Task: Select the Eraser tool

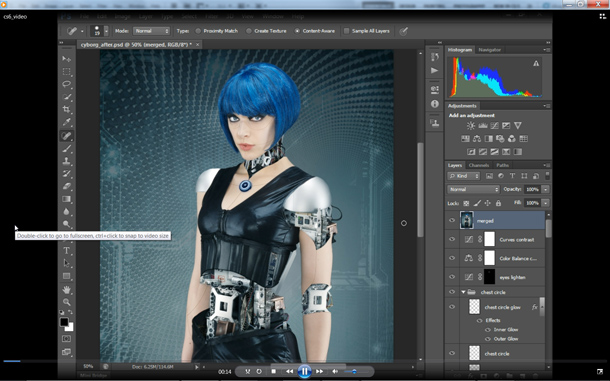Action: pyautogui.click(x=67, y=186)
